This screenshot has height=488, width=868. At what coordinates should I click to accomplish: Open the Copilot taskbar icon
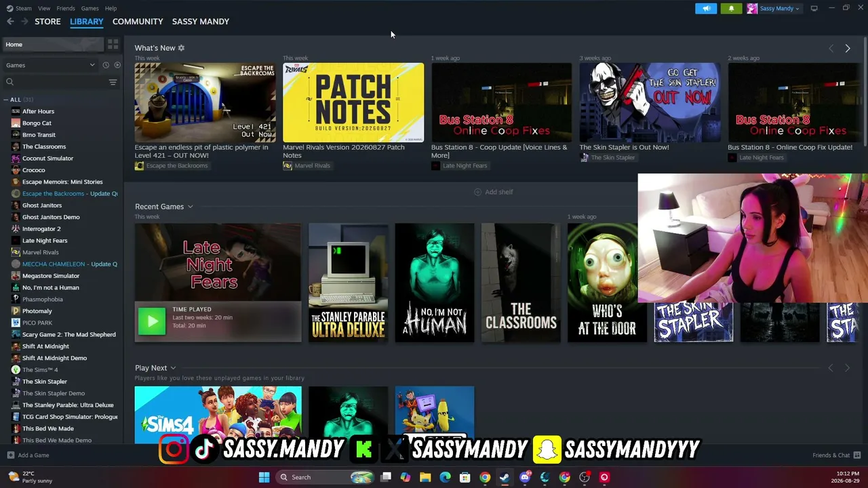coord(406,477)
